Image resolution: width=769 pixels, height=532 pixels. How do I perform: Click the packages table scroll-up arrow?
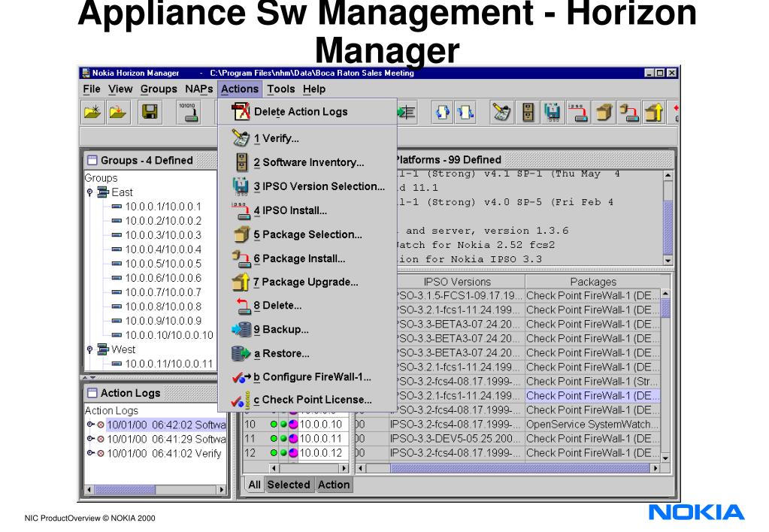click(665, 294)
